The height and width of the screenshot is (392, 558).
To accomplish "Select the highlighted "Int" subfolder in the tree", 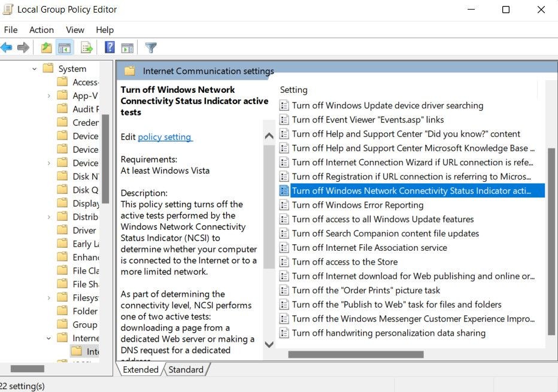I will click(86, 352).
